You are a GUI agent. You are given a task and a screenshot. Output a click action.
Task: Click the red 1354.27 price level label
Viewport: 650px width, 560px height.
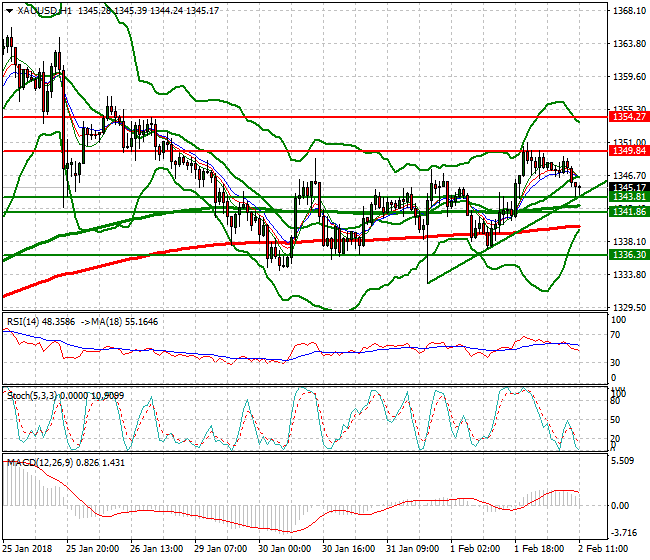(x=629, y=117)
